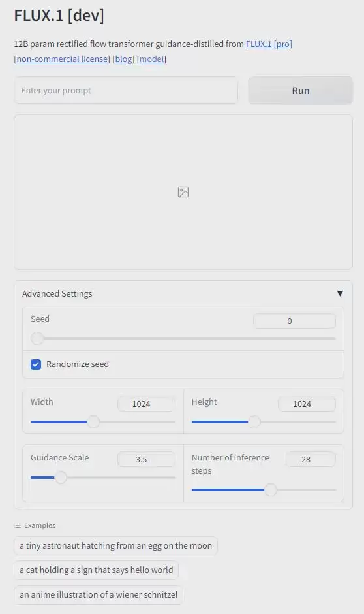Click the Randomize seed label text
The image size is (364, 614).
78,364
